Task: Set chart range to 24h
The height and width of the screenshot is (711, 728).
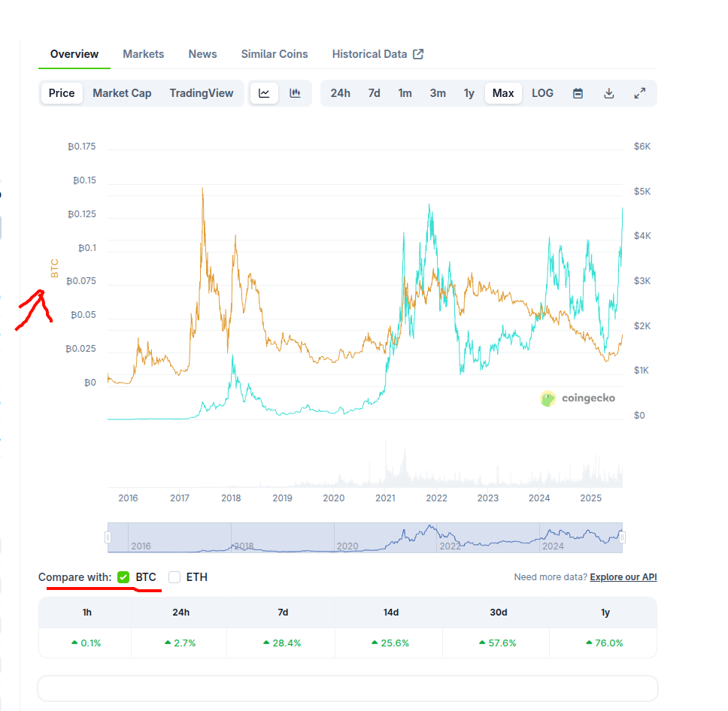Action: tap(341, 93)
